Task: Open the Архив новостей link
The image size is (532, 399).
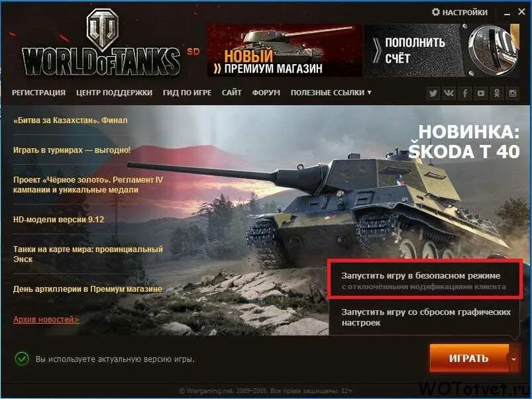Action: pyautogui.click(x=46, y=320)
